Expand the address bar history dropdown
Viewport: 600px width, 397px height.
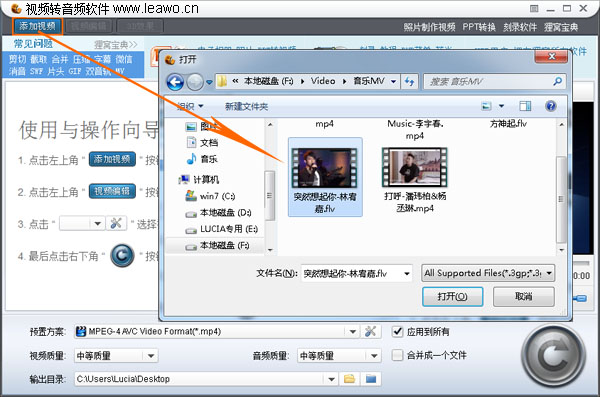pyautogui.click(x=393, y=82)
